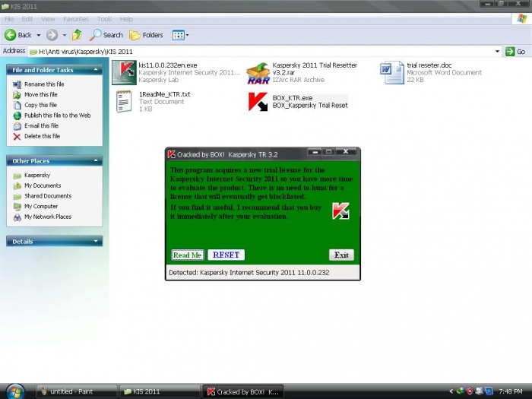This screenshot has height=399, width=532.
Task: Click Delete this file
Action: click(x=42, y=136)
